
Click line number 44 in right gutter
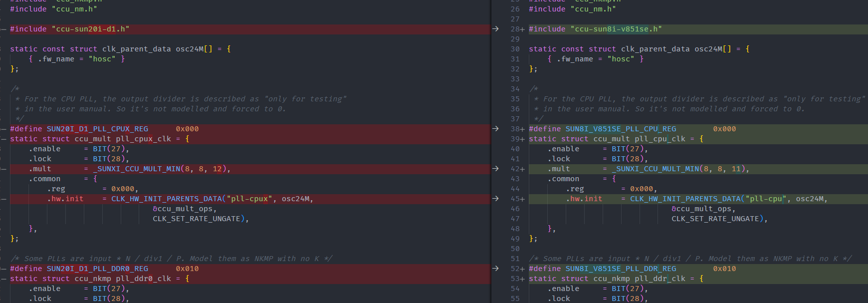click(x=515, y=189)
